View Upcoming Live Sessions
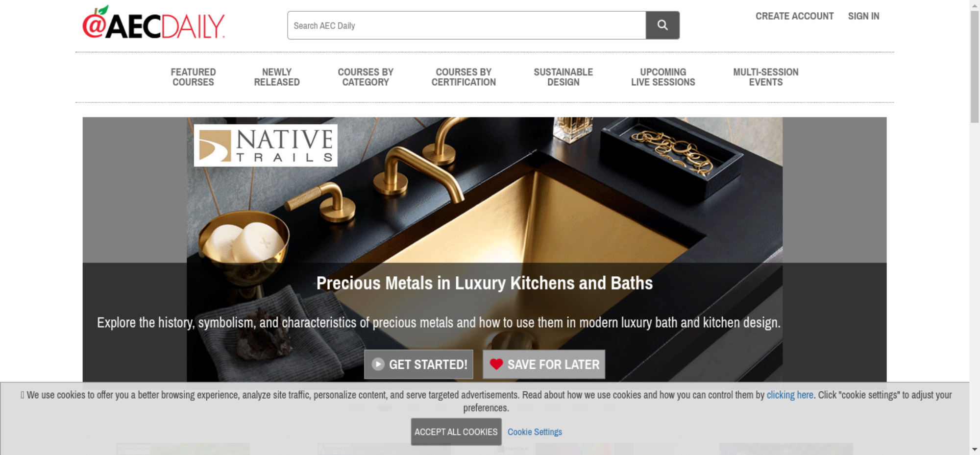980x455 pixels. coord(663,77)
